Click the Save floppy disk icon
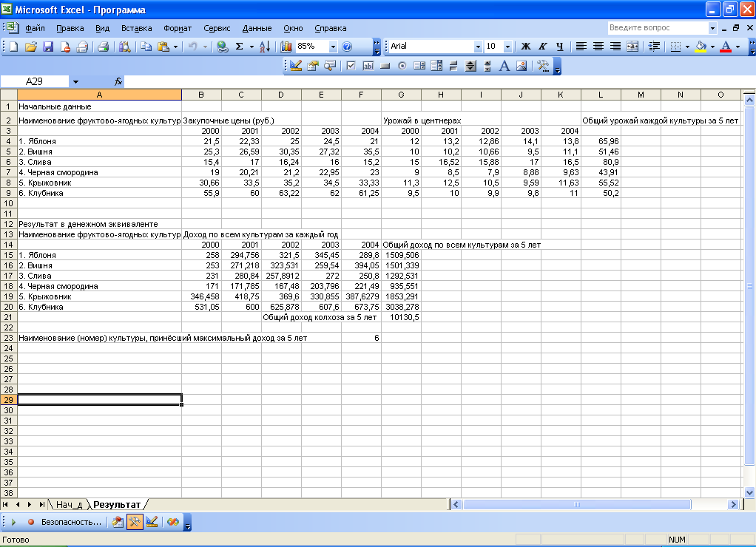Viewport: 756px width, 547px height. pos(48,47)
